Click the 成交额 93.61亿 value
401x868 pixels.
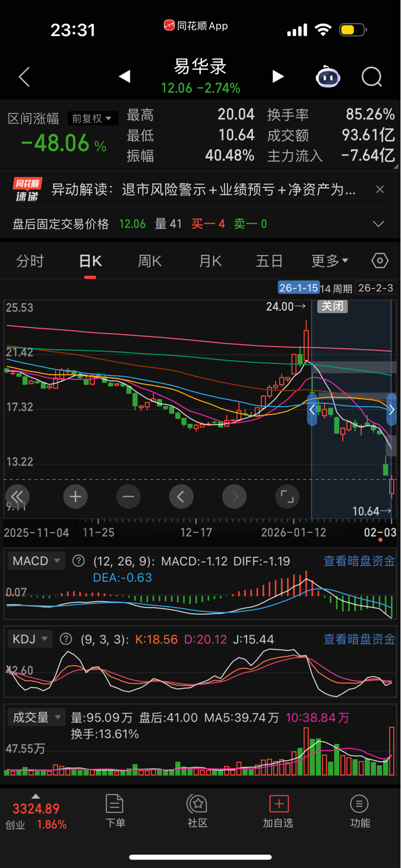click(x=368, y=135)
